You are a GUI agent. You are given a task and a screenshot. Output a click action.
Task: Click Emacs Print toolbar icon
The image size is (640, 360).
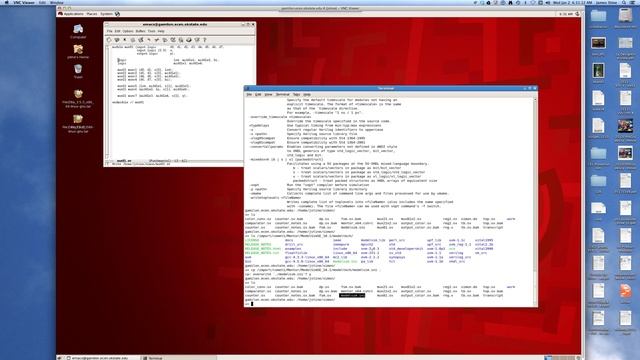click(189, 40)
